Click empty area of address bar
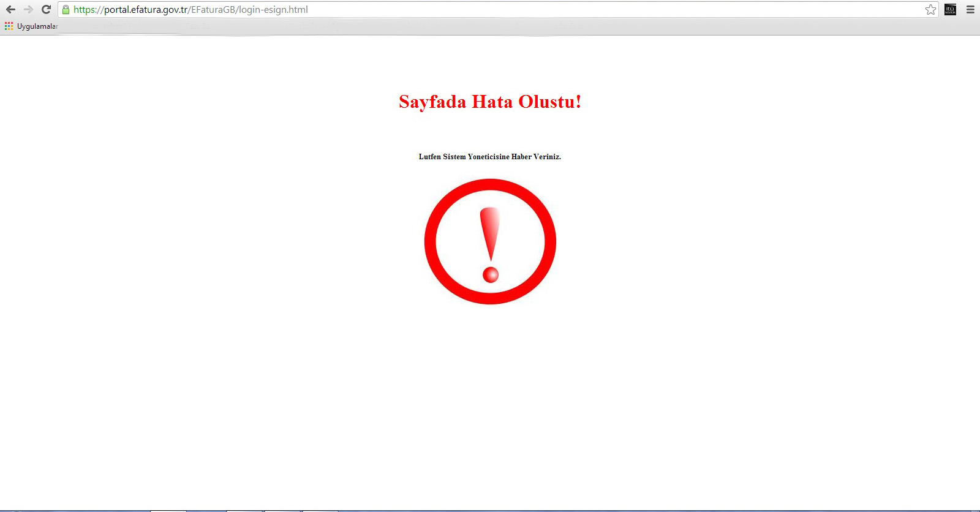Viewport: 980px width, 512px height. (612, 10)
